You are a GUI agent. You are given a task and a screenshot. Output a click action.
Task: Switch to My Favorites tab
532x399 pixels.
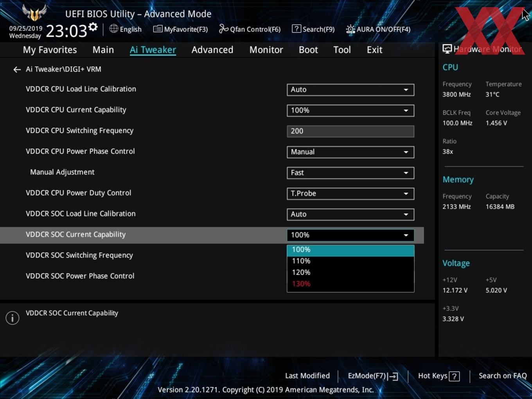(50, 50)
